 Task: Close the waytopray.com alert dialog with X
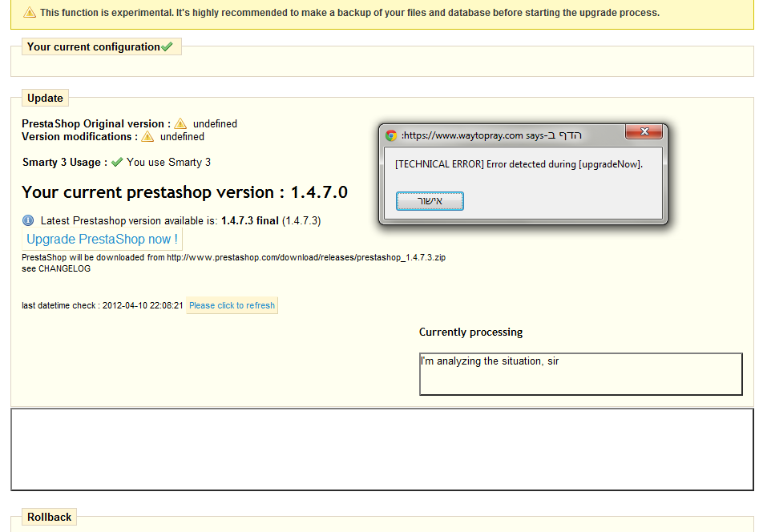[644, 131]
